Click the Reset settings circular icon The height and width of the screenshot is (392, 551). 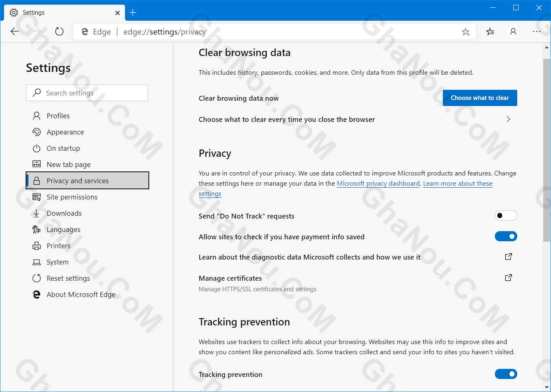[x=37, y=278]
